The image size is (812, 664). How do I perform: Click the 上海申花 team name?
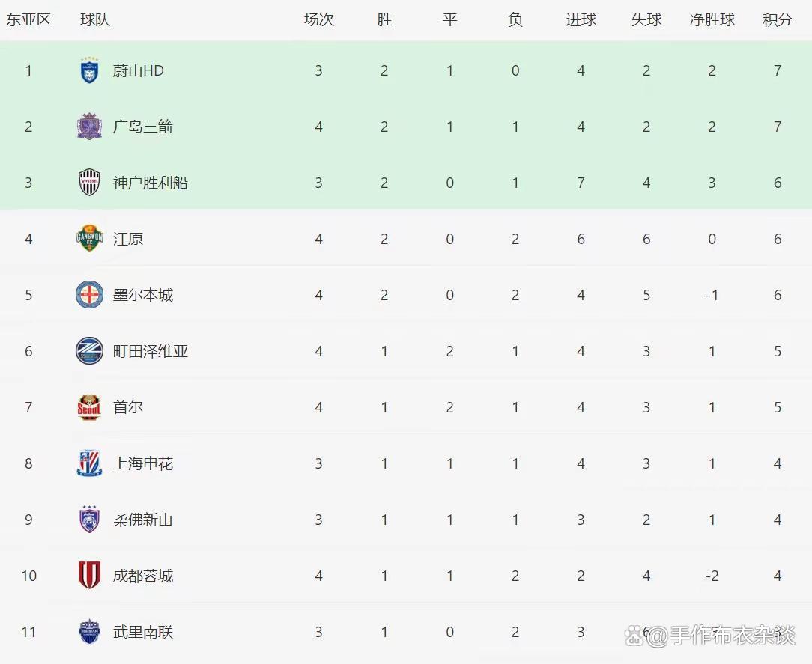tap(143, 463)
